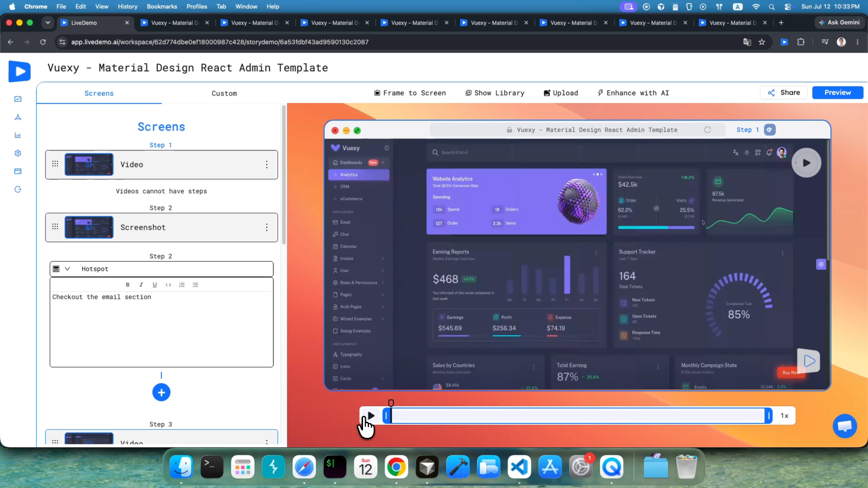
Task: Click the LiveDemo logo icon
Action: pos(19,71)
